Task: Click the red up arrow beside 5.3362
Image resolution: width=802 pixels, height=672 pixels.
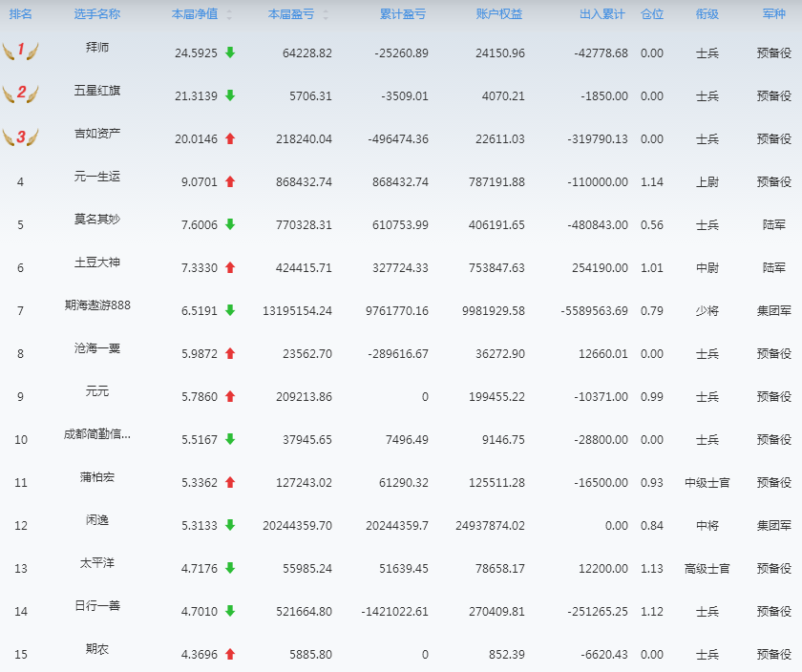Action: [x=230, y=482]
